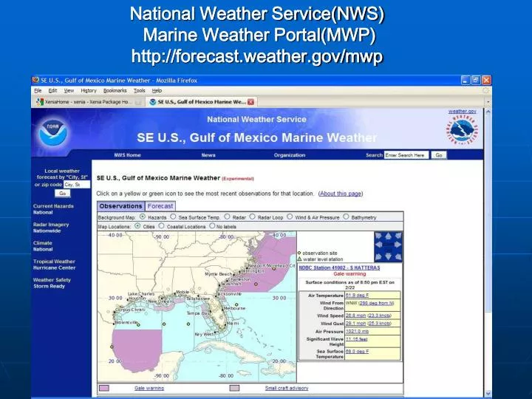Open Weather Safety Storm Ready link
This screenshot has width=532, height=399.
[52, 283]
